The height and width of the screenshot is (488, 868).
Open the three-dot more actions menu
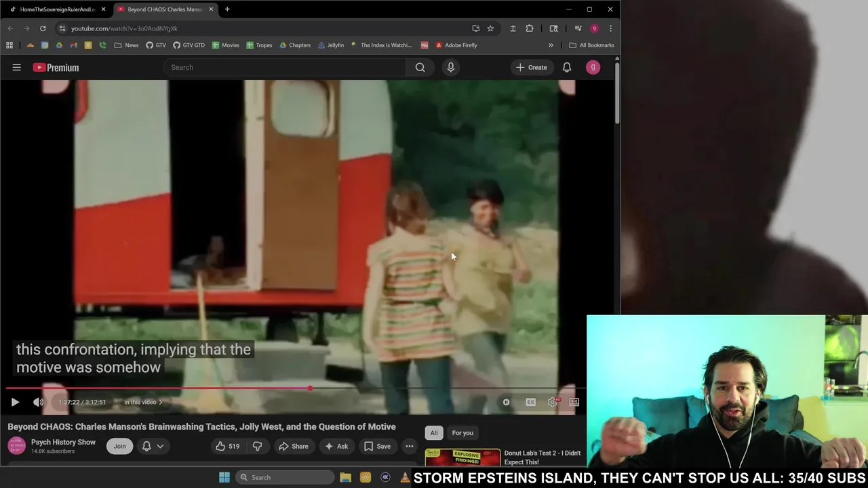pos(410,446)
